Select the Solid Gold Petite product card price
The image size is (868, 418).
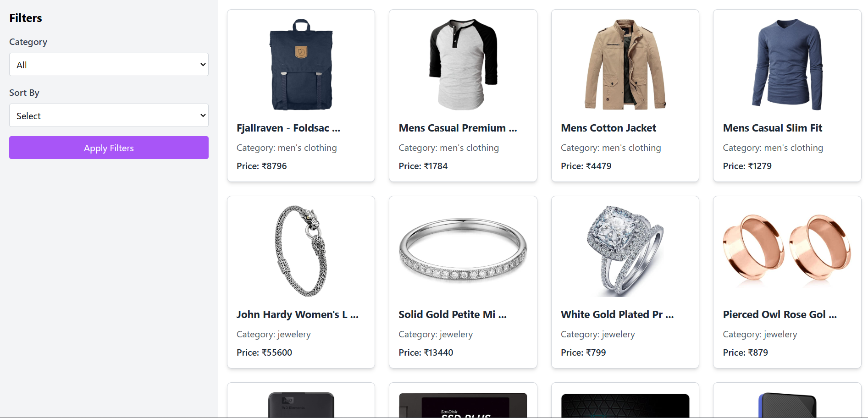click(x=426, y=352)
